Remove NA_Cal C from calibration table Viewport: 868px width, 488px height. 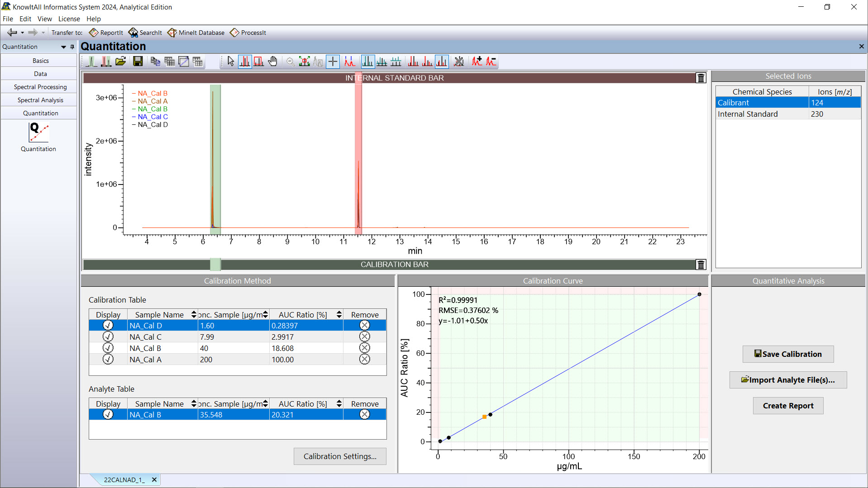point(364,337)
